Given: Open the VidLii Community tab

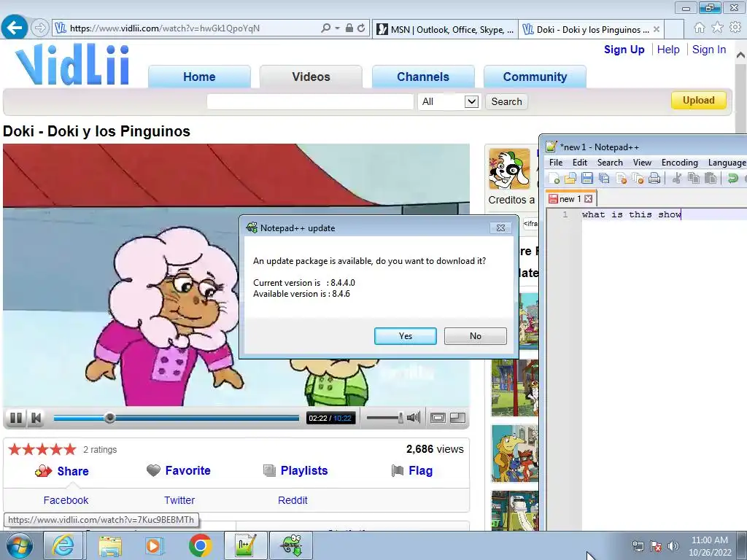Looking at the screenshot, I should tap(535, 77).
